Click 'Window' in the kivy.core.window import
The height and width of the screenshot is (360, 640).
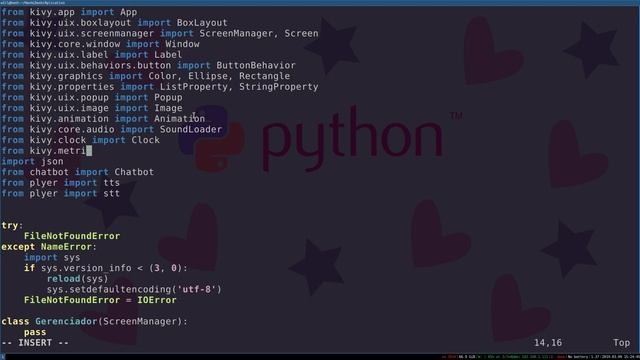coord(182,44)
